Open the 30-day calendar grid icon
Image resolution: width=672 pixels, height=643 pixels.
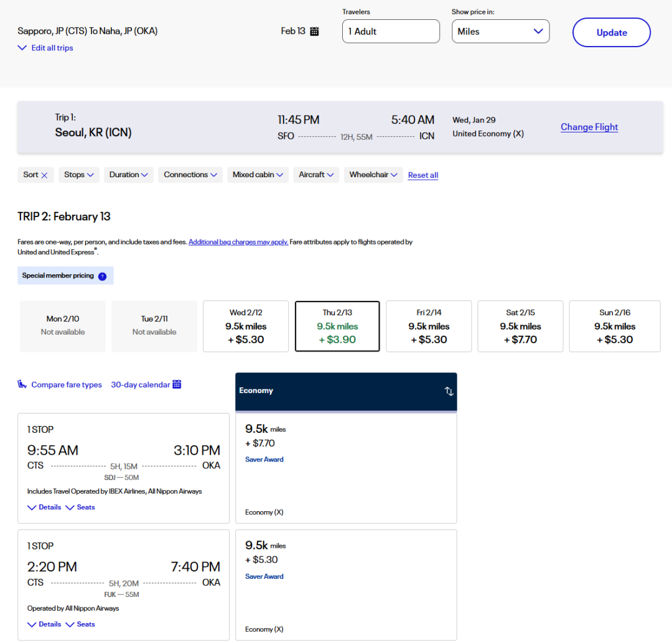point(177,384)
